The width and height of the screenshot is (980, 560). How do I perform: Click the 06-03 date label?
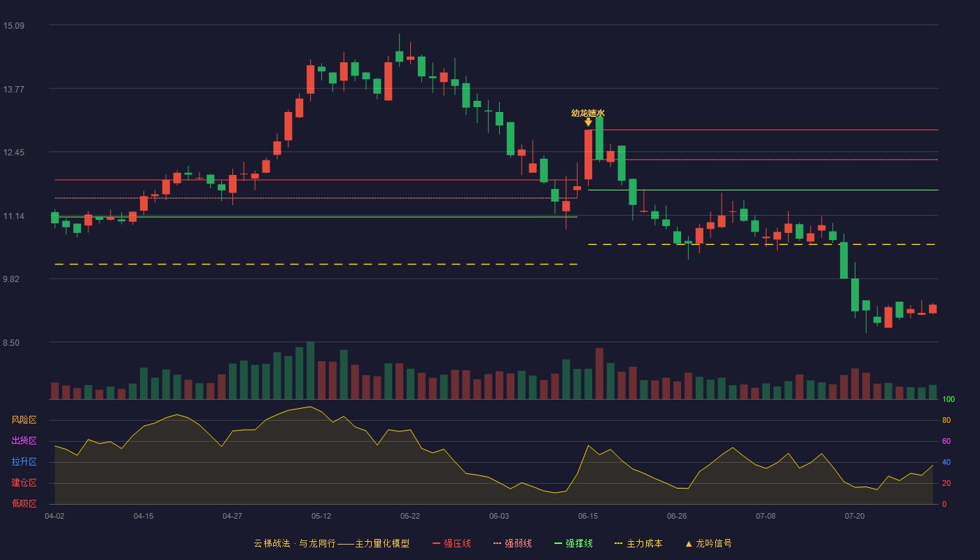point(499,516)
